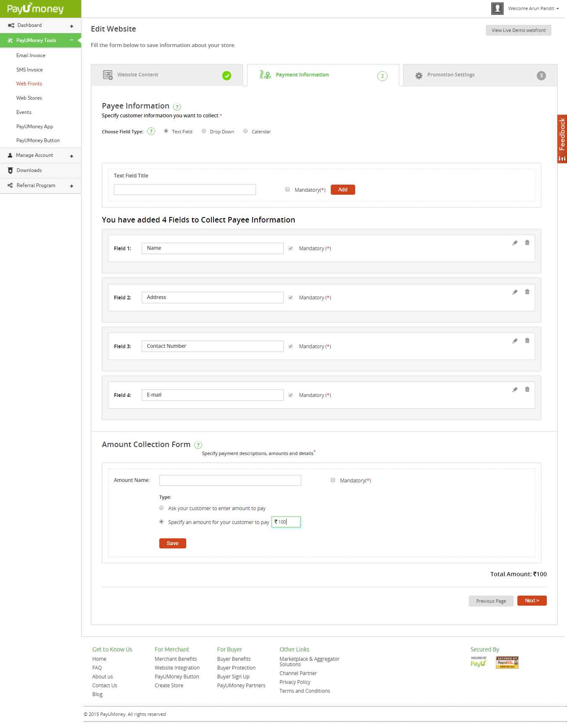Click the Text Field Title input box

pyautogui.click(x=185, y=190)
